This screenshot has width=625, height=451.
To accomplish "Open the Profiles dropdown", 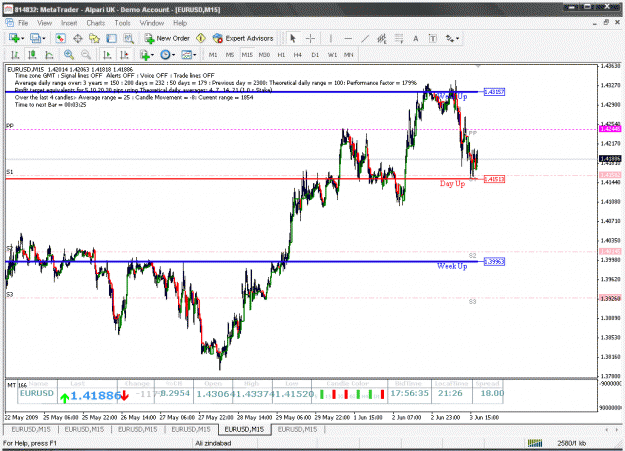I will coord(38,38).
